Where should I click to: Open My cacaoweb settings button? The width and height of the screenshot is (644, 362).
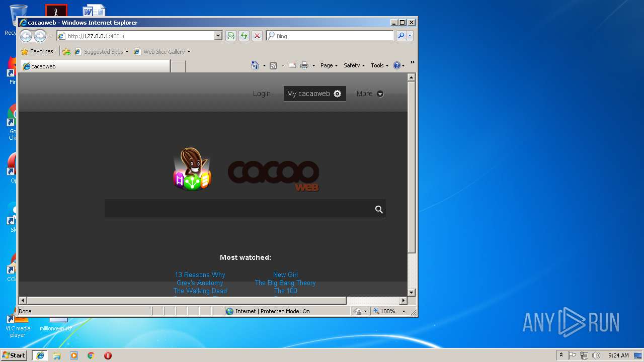click(x=314, y=94)
